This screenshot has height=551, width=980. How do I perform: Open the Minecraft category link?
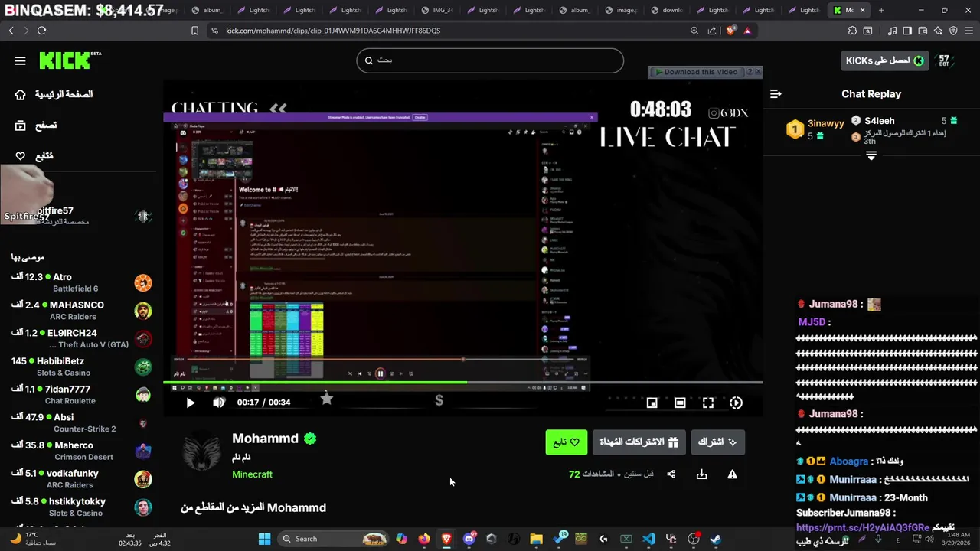pyautogui.click(x=252, y=474)
